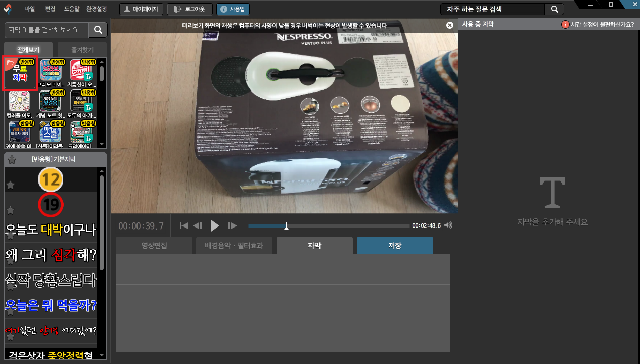Screen dimensions: 640x364
Task: Open the 편집 menu
Action: click(x=50, y=9)
